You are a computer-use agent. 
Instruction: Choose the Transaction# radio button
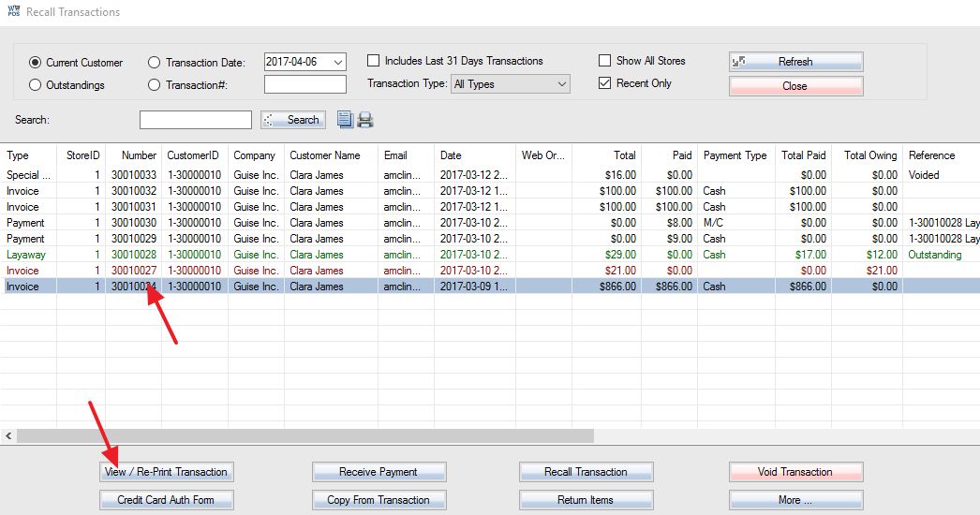tap(154, 85)
